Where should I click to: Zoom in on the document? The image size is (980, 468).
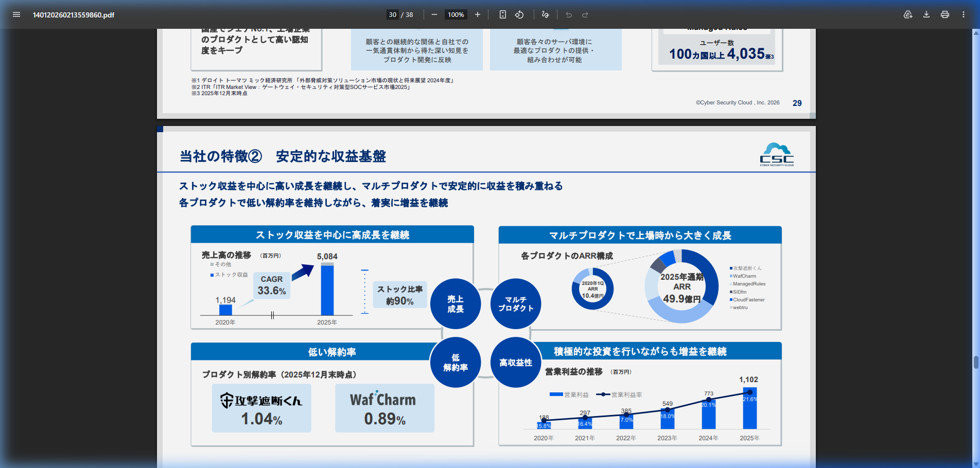478,14
